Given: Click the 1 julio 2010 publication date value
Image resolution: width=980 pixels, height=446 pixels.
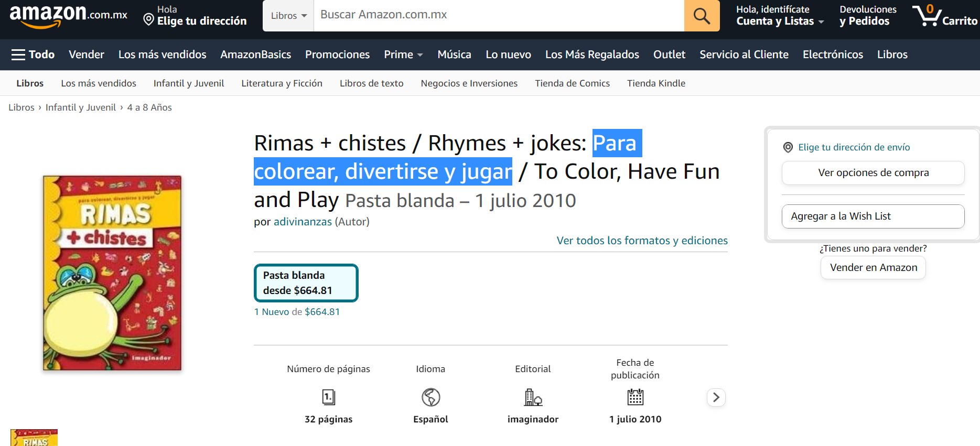Looking at the screenshot, I should coord(636,419).
